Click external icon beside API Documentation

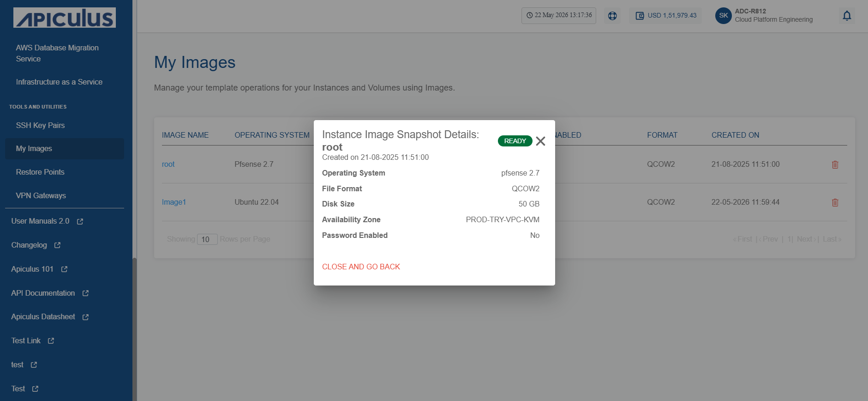tap(85, 293)
